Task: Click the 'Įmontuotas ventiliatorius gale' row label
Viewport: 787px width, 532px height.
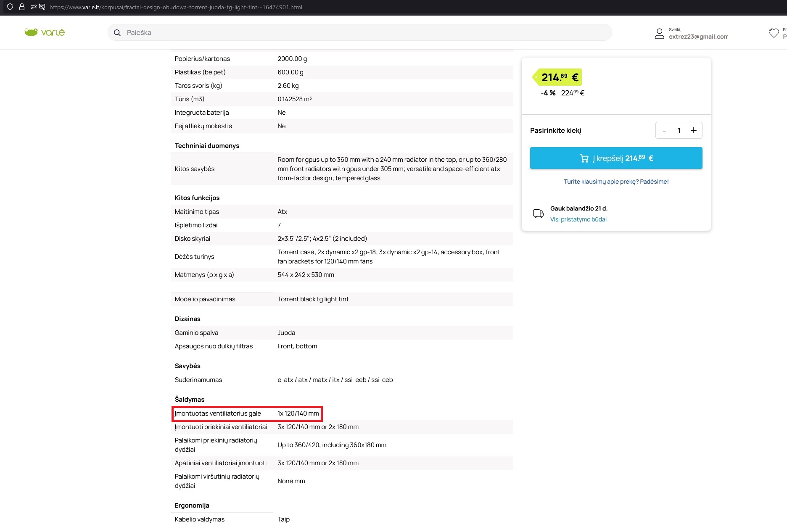Action: (218, 413)
